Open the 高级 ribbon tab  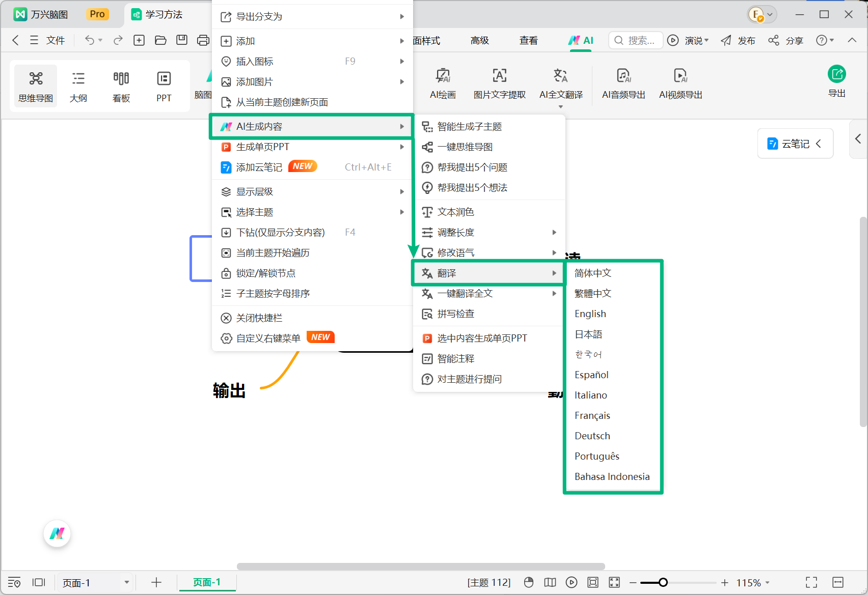(x=479, y=40)
